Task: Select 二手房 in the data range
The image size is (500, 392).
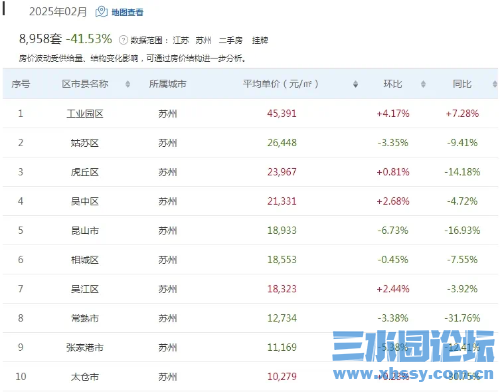Action: click(231, 40)
